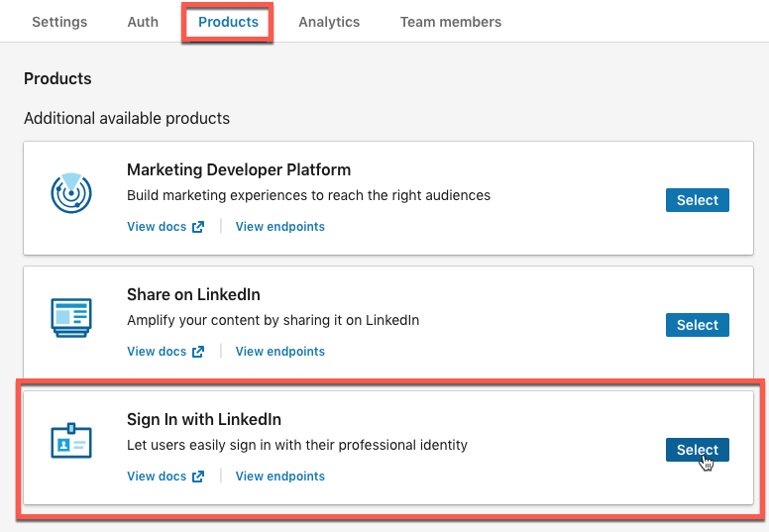Click the Sign In with LinkedIn title
Viewport: 769px width, 532px height.
pos(204,419)
